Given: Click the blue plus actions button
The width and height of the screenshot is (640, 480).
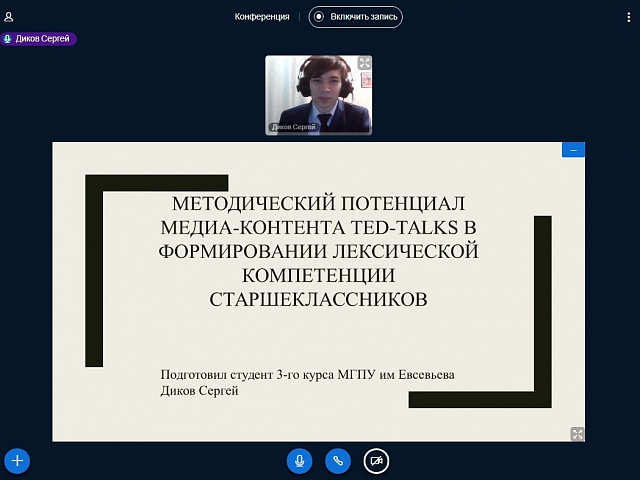Looking at the screenshot, I should 17,461.
